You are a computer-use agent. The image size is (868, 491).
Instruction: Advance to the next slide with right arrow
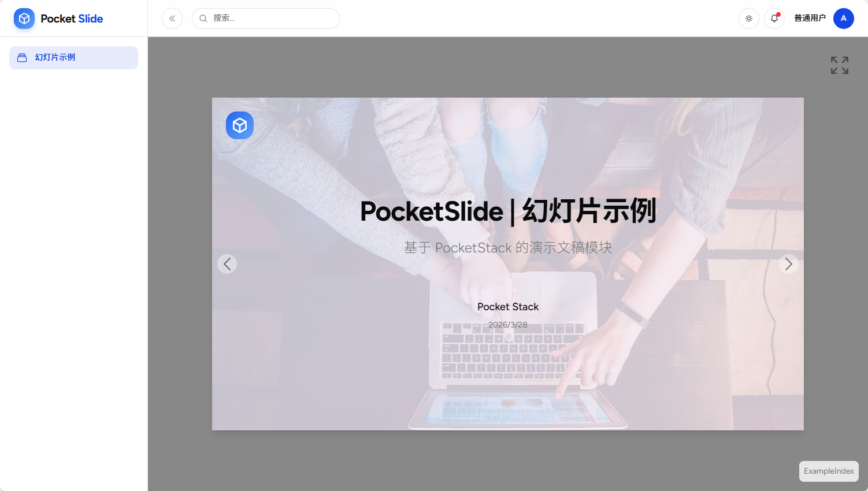(789, 264)
